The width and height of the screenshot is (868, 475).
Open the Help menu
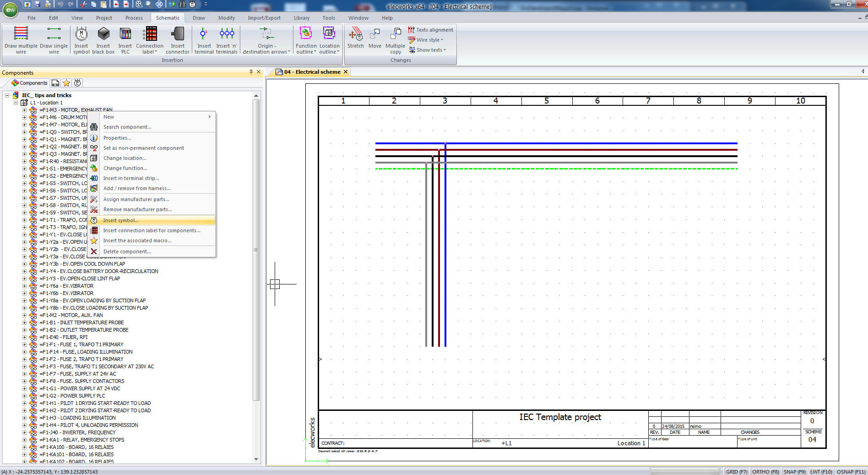[387, 18]
